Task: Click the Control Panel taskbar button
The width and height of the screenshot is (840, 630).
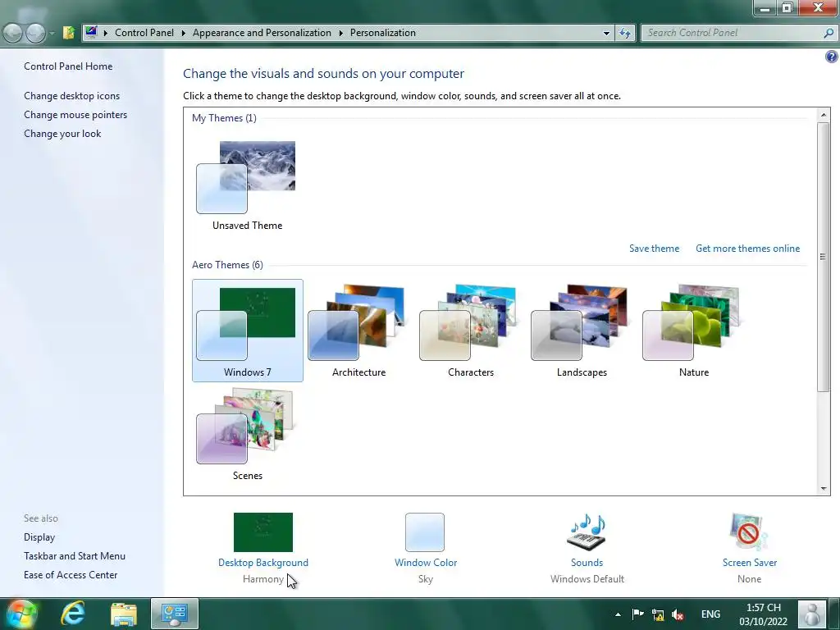Action: click(x=175, y=614)
